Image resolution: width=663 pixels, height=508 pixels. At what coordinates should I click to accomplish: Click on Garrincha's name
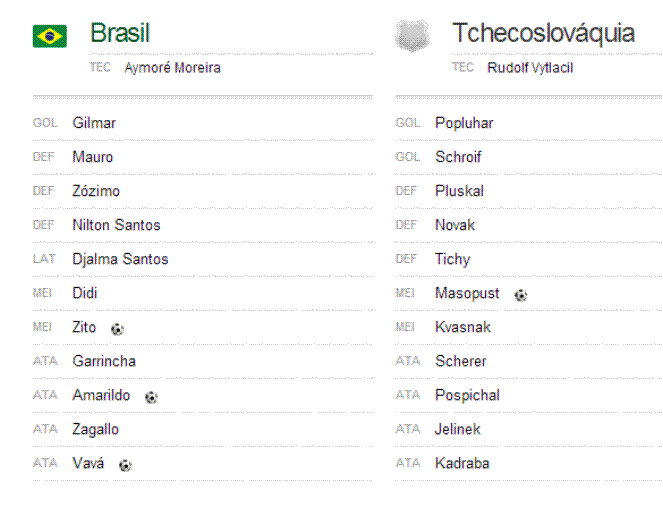click(x=104, y=361)
